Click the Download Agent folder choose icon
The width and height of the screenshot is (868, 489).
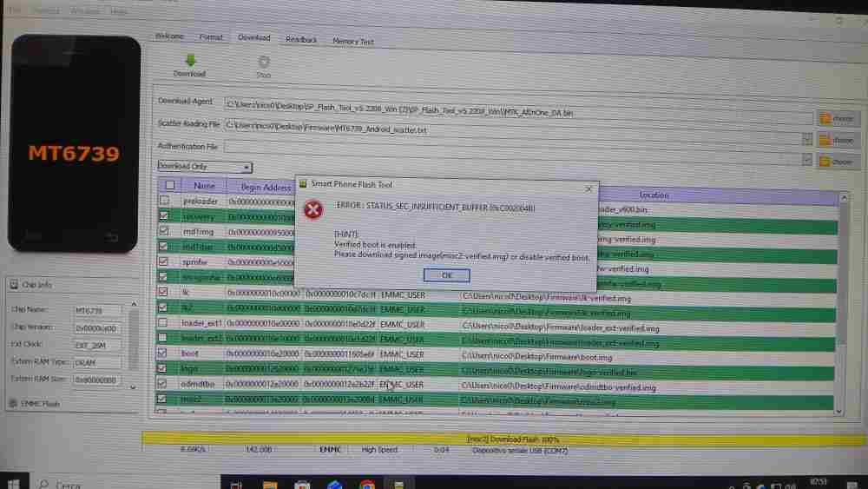[x=823, y=117]
